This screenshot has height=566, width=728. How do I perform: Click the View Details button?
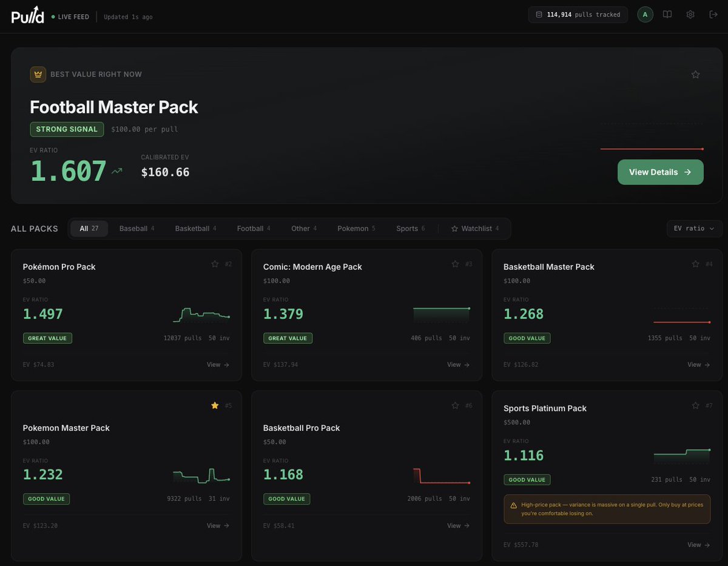[661, 172]
